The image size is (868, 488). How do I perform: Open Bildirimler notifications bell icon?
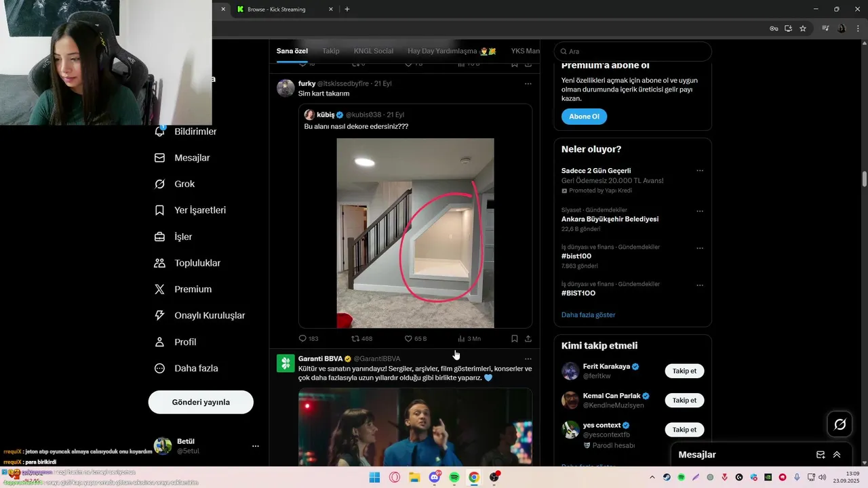coord(160,131)
